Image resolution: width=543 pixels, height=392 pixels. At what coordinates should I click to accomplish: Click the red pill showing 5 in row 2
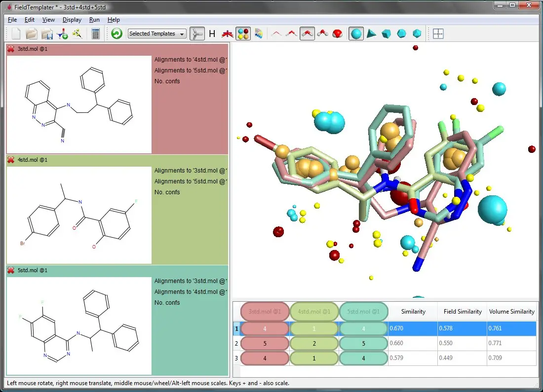click(265, 344)
